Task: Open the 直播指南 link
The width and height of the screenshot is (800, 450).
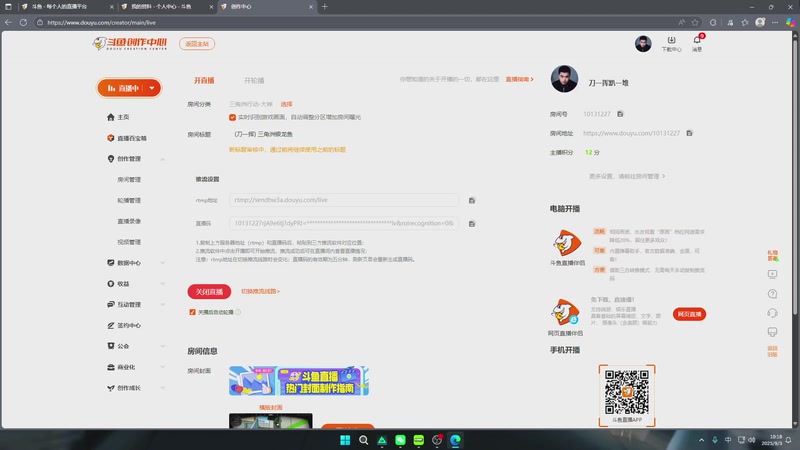Action: click(x=519, y=79)
